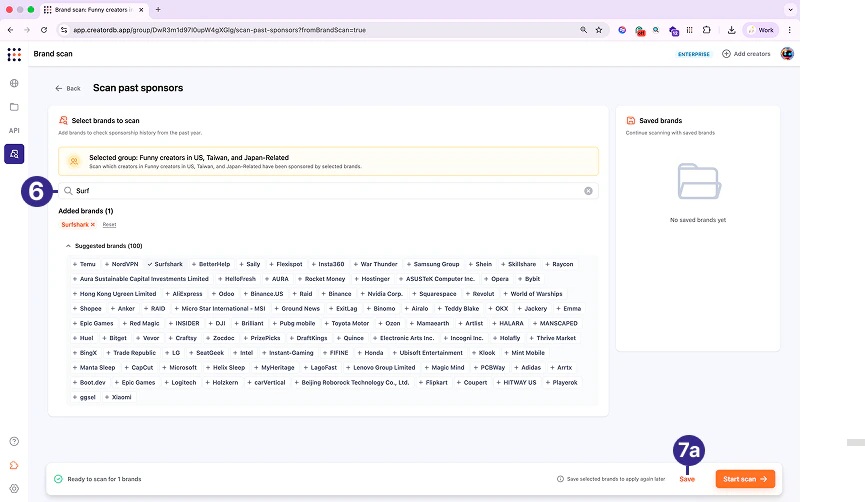
Task: Collapse the Suggested brands (100) list
Action: tap(68, 246)
